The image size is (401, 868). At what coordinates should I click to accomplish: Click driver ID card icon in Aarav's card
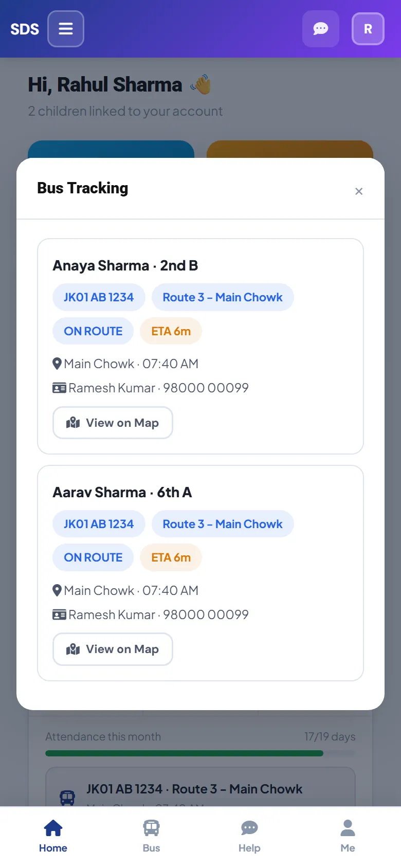[x=59, y=614]
